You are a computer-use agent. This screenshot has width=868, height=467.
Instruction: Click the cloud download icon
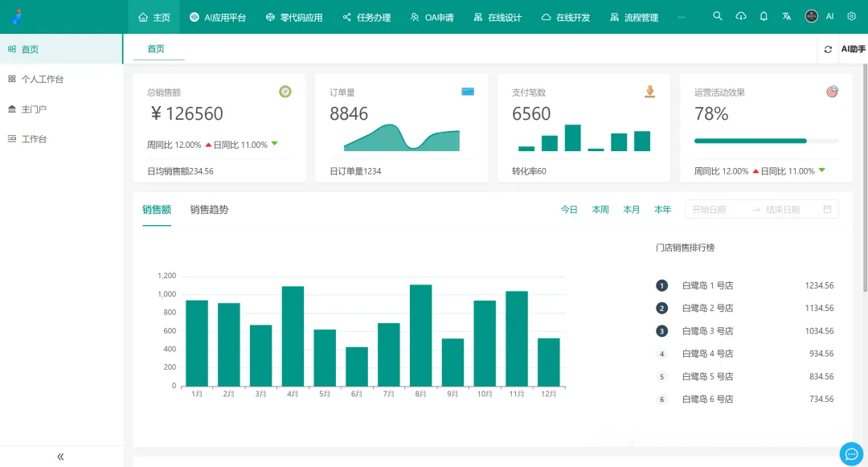coord(741,16)
